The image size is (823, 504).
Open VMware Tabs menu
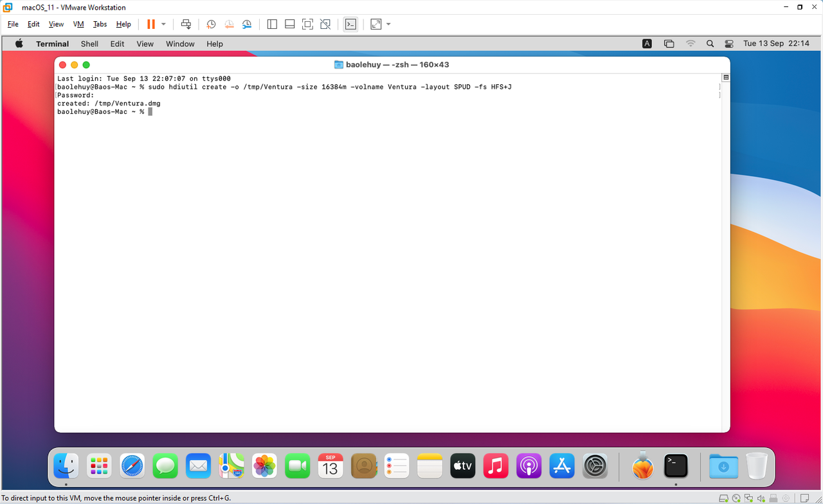100,24
